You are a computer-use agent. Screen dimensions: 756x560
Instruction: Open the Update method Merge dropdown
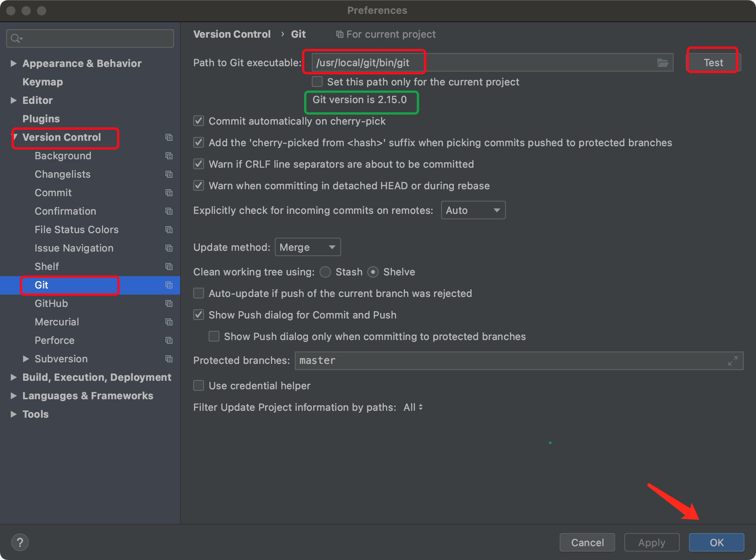pos(308,247)
